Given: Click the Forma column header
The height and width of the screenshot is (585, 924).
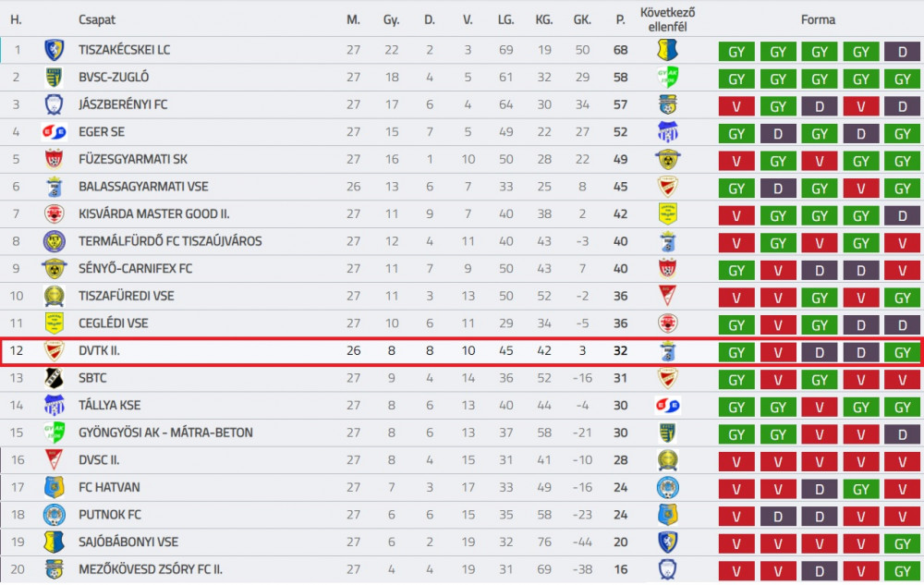Looking at the screenshot, I should tap(818, 19).
